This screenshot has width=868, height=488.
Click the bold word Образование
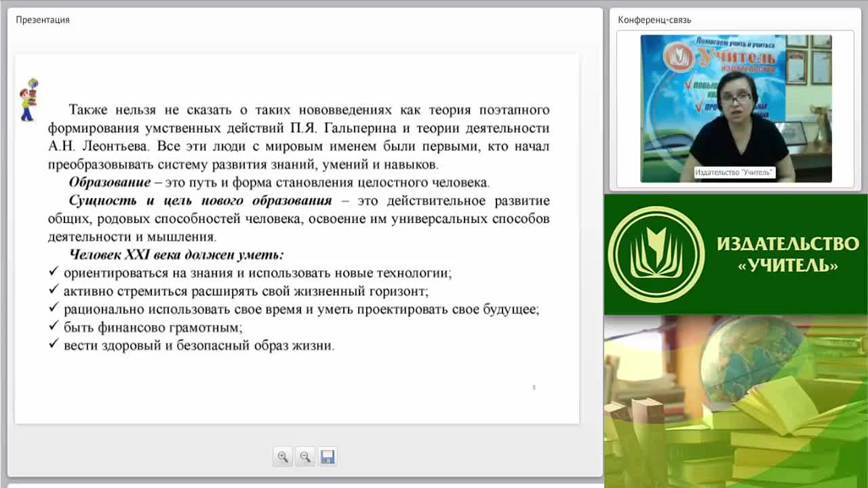(x=109, y=182)
